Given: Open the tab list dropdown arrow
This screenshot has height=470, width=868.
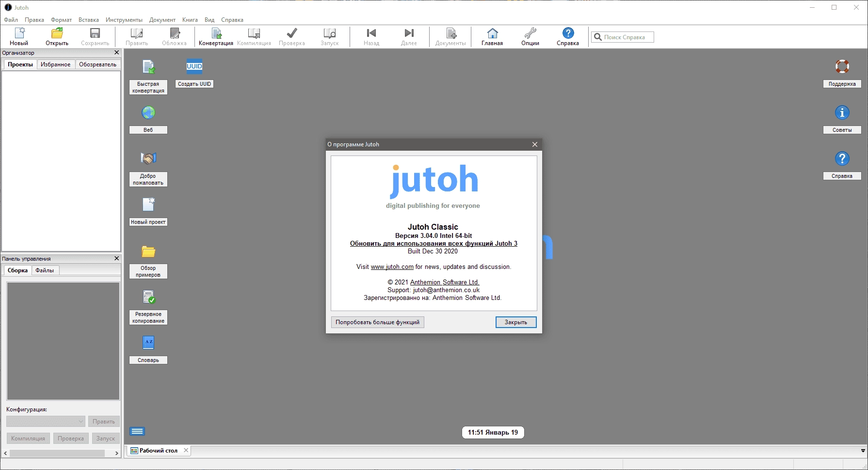Looking at the screenshot, I should coord(863,451).
